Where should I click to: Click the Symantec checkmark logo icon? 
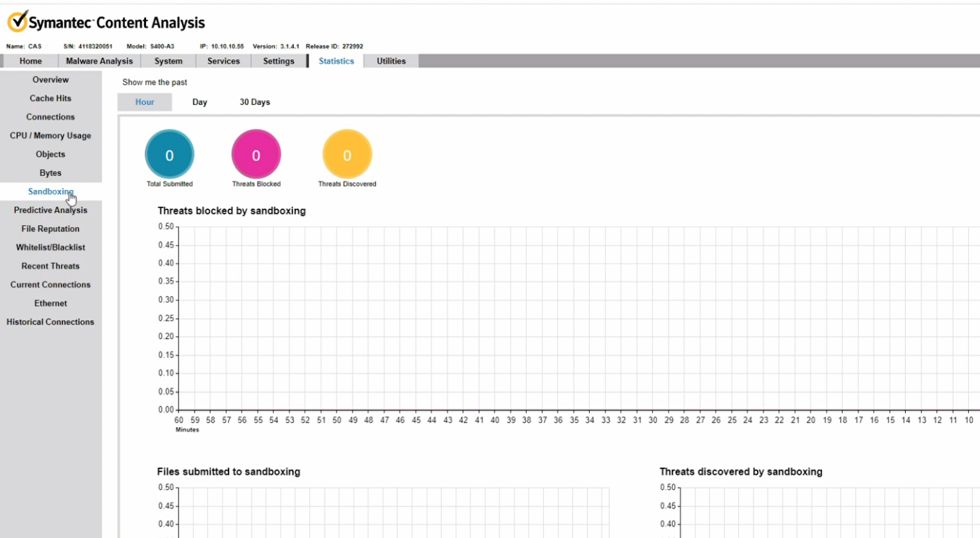tap(18, 22)
